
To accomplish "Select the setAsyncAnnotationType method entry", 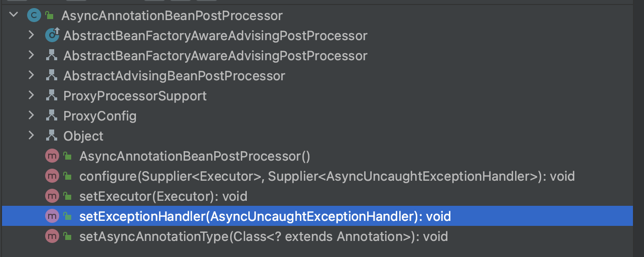I will pos(263,236).
